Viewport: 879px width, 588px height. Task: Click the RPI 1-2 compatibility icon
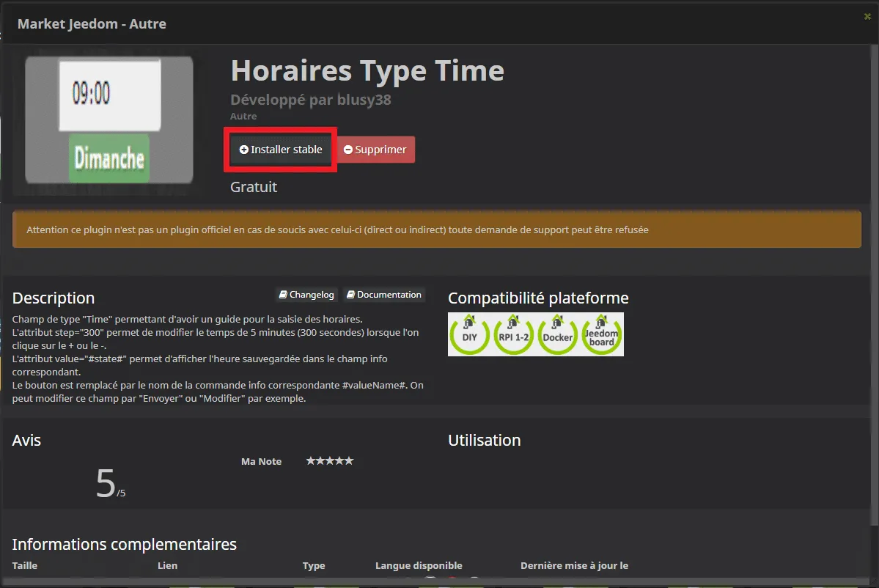tap(513, 334)
